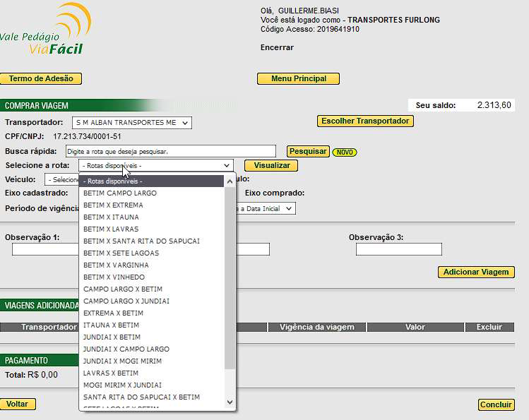Click Adicionar Viagem button

(x=477, y=272)
